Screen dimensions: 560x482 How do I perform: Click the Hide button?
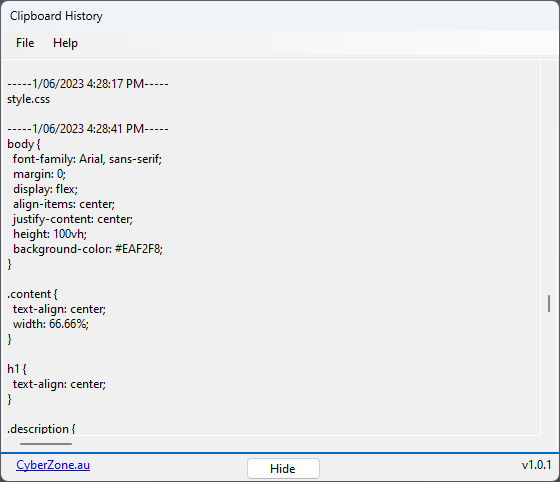point(283,468)
